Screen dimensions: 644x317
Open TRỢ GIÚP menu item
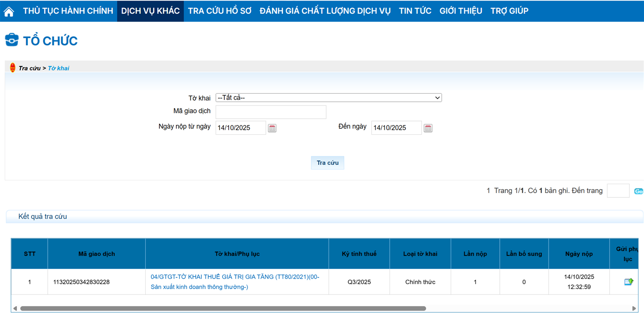[x=509, y=11]
